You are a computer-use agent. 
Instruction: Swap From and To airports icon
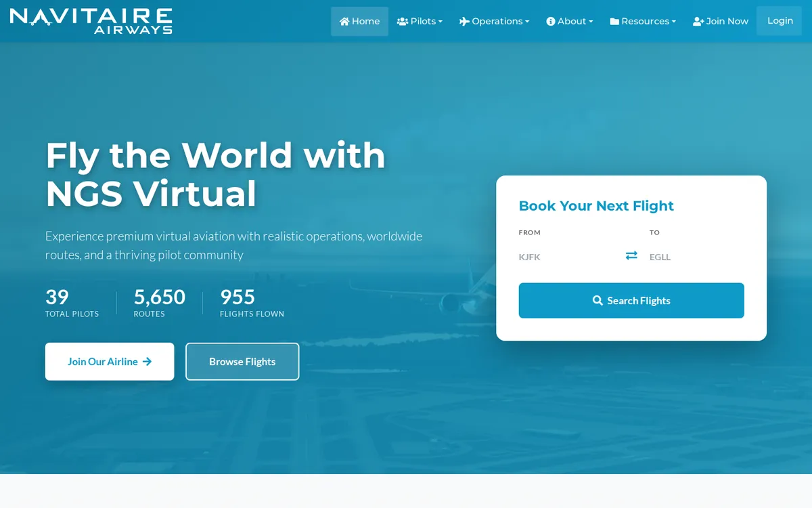point(631,255)
